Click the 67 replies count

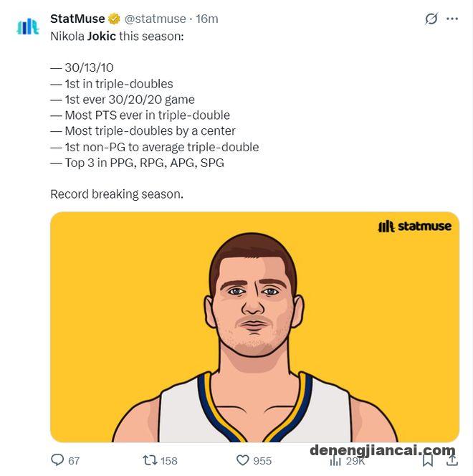(74, 461)
